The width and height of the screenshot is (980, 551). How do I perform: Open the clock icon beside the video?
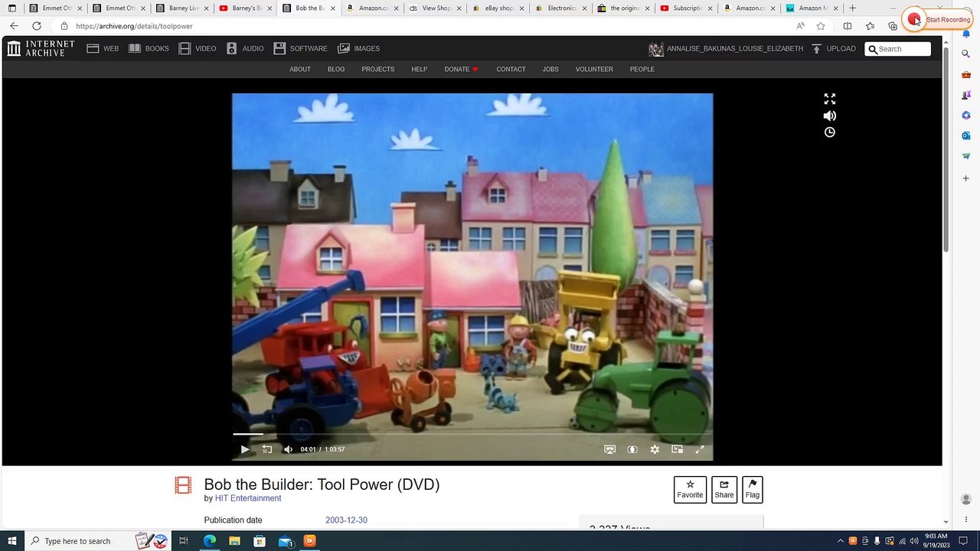pos(830,132)
